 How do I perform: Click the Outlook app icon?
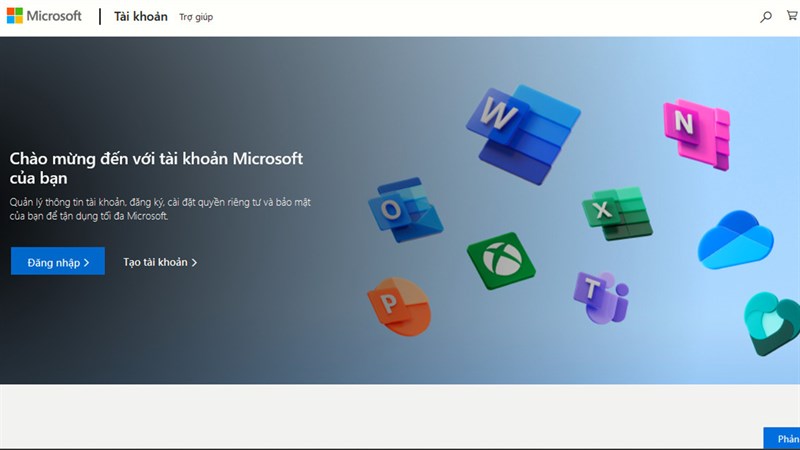click(x=406, y=209)
